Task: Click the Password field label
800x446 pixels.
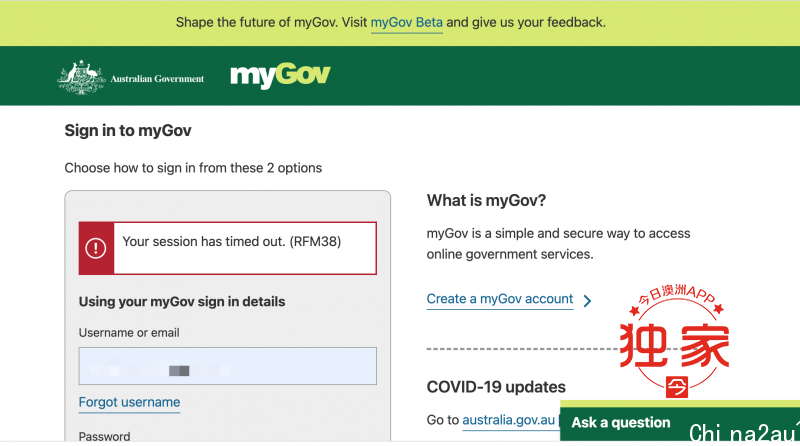Action: (105, 436)
